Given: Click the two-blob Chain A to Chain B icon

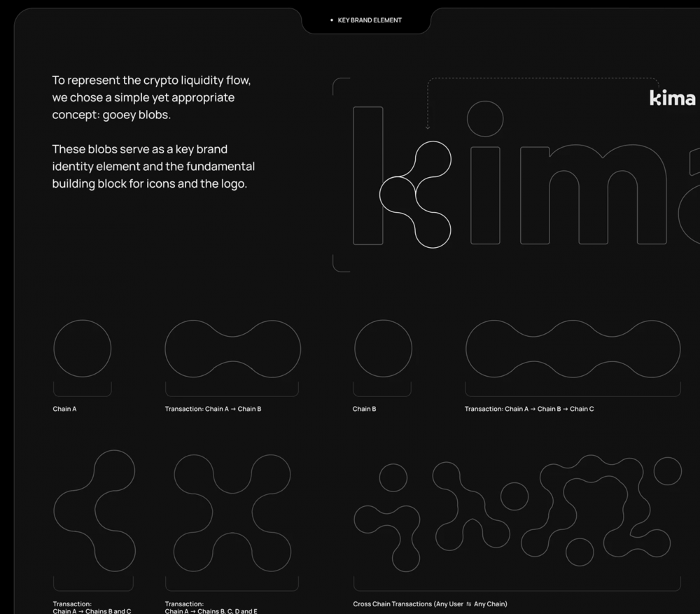Looking at the screenshot, I should pyautogui.click(x=232, y=349).
